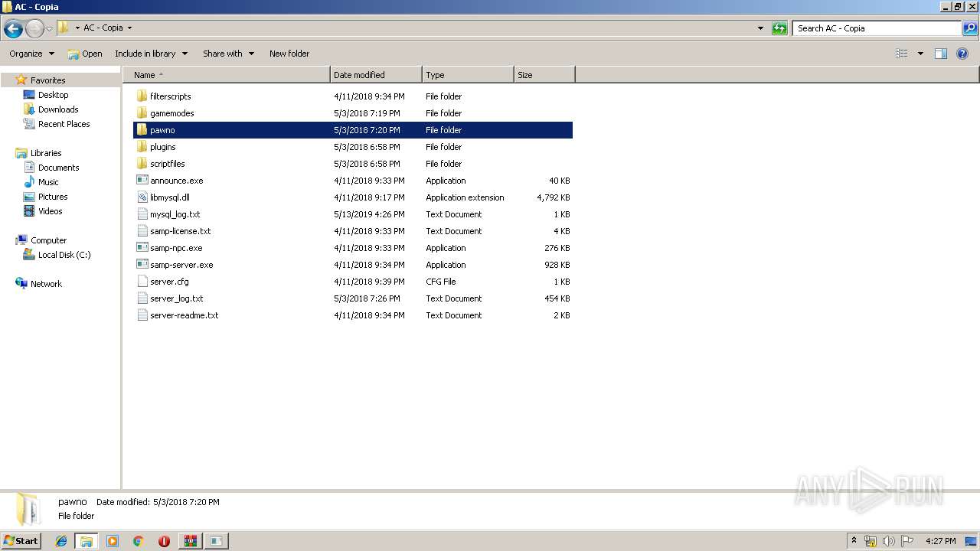980x551 pixels.
Task: Open the Share with dropdown
Action: click(x=228, y=54)
